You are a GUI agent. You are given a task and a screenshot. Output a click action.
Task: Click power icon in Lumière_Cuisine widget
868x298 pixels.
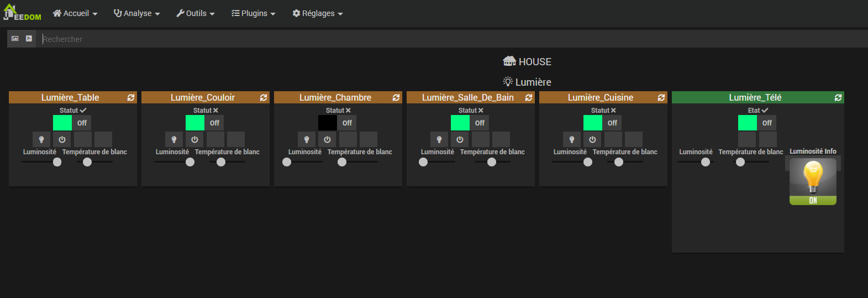[592, 139]
